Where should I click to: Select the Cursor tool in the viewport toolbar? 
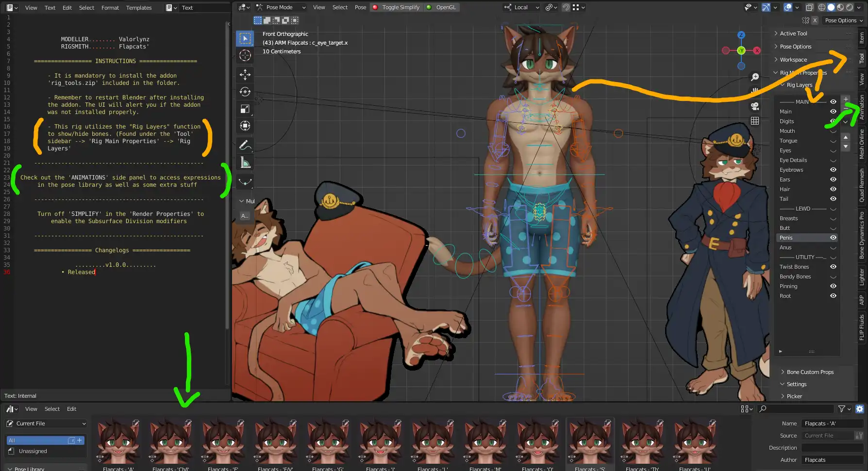245,55
